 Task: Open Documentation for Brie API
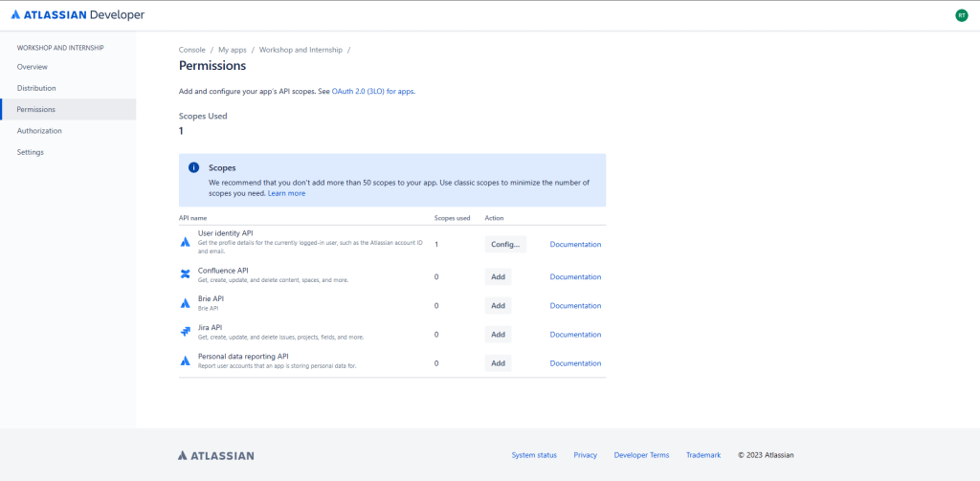point(575,306)
